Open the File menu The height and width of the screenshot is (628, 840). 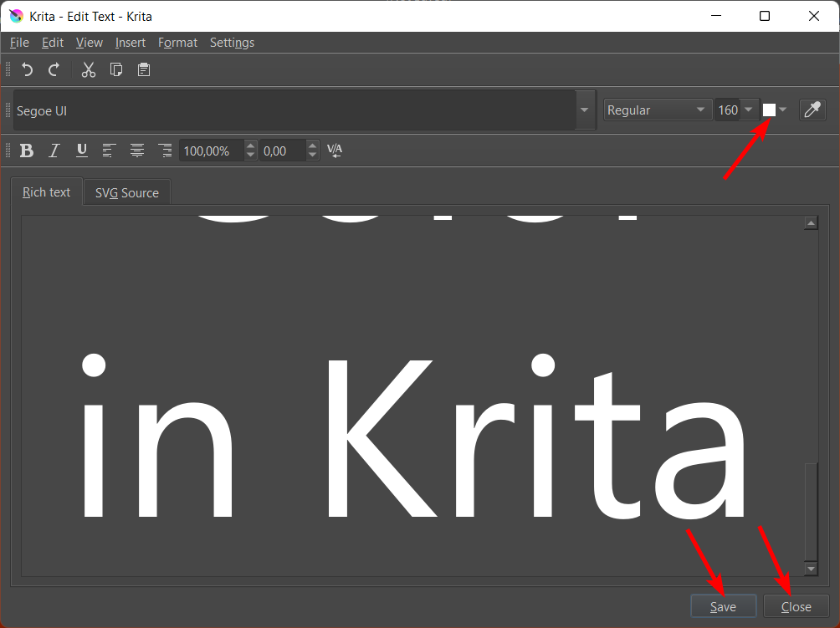coord(19,43)
